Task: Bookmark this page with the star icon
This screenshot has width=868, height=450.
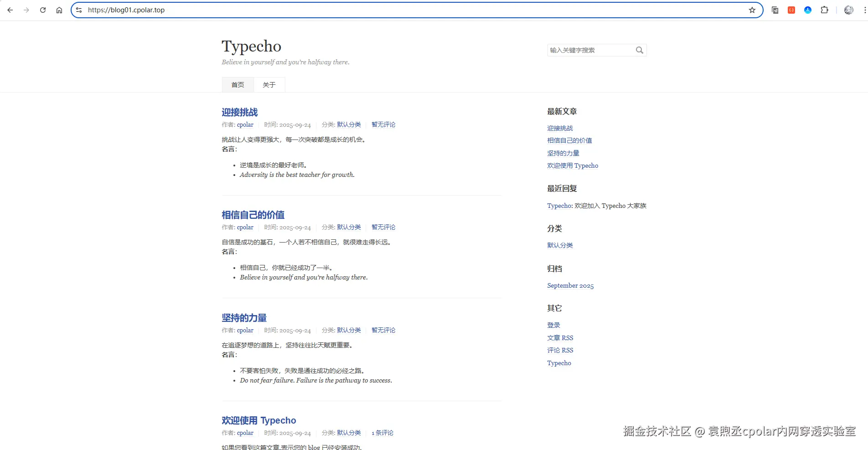Action: (752, 10)
